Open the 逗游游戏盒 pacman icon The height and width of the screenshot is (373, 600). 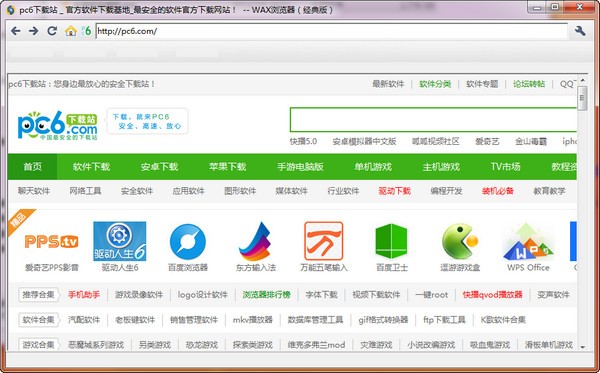(x=460, y=241)
